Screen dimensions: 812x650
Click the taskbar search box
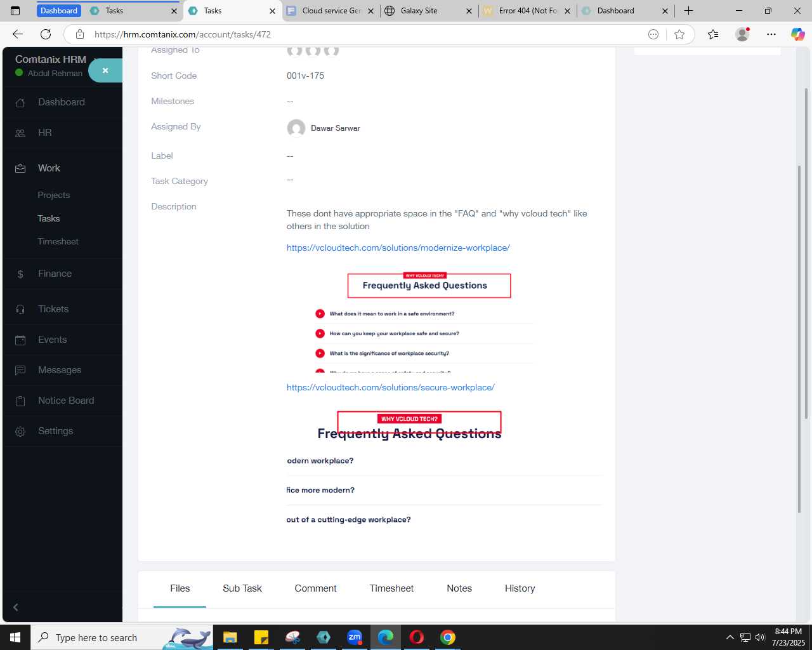pos(121,637)
